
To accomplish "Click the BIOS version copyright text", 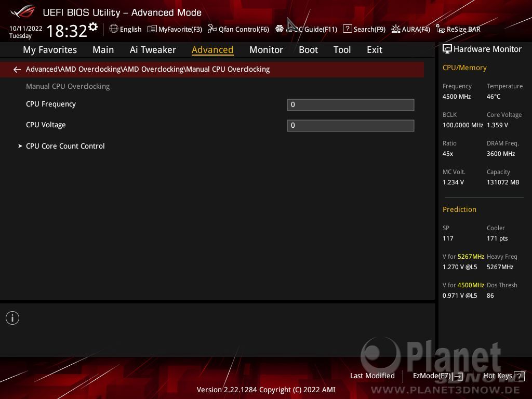I will 266,390.
